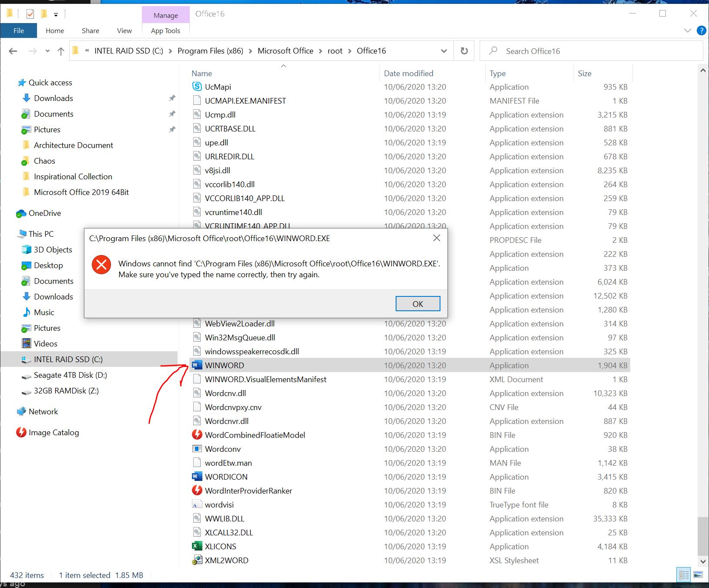The width and height of the screenshot is (709, 588).
Task: Click the OneDrive cloud icon in sidebar
Action: click(x=21, y=213)
